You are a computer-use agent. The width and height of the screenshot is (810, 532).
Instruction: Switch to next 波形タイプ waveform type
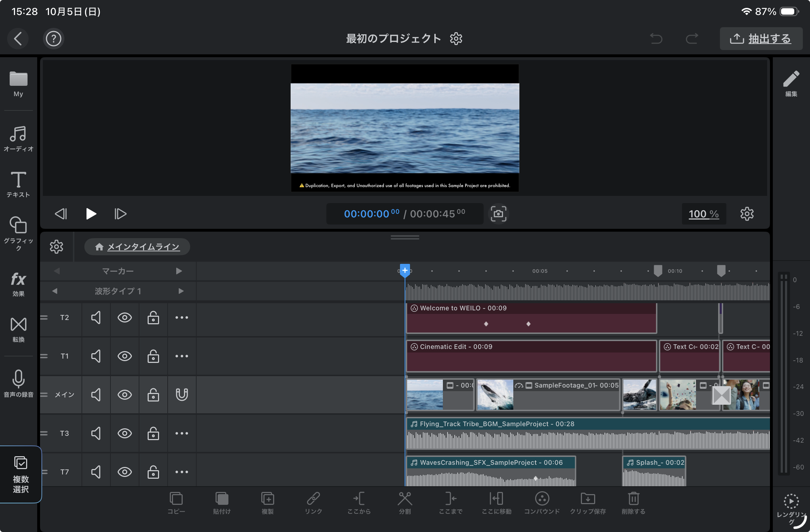click(181, 291)
